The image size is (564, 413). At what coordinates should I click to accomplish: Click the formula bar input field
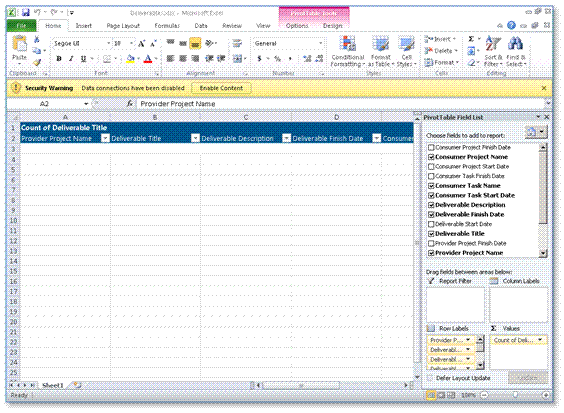click(341, 104)
